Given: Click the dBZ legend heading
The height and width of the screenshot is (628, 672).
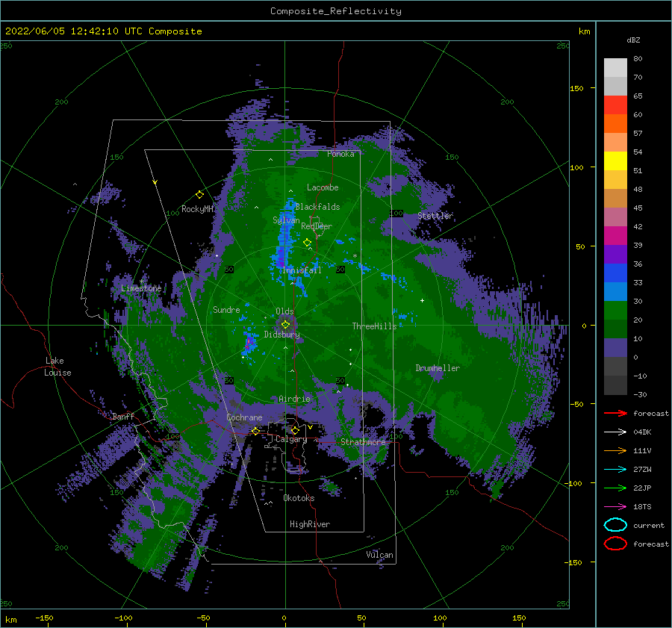Looking at the screenshot, I should [x=633, y=40].
